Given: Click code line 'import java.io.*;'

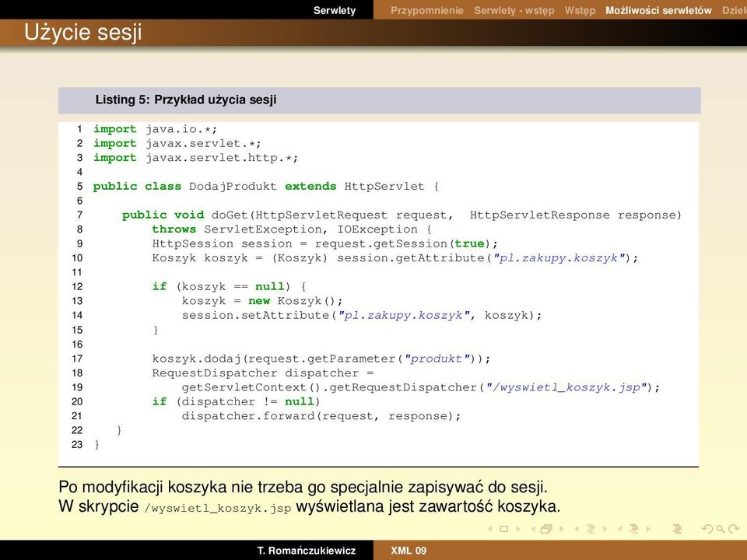Looking at the screenshot, I should (x=156, y=129).
